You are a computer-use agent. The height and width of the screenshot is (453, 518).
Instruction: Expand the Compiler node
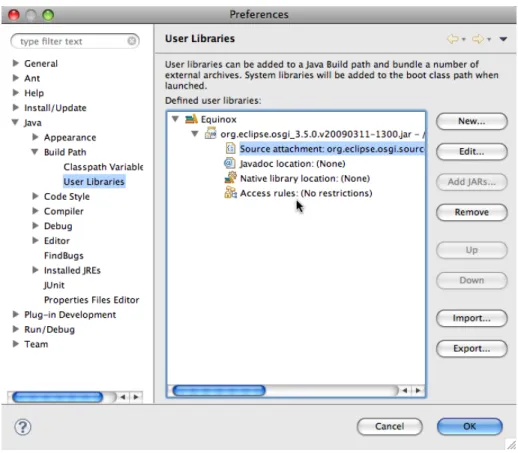pyautogui.click(x=35, y=211)
